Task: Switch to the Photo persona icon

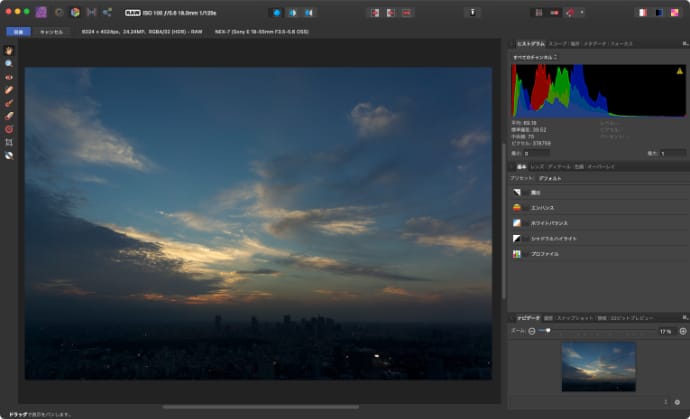Action: tap(41, 12)
